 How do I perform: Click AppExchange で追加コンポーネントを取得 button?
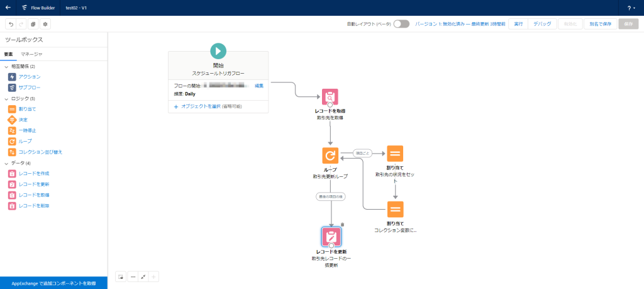tap(54, 283)
